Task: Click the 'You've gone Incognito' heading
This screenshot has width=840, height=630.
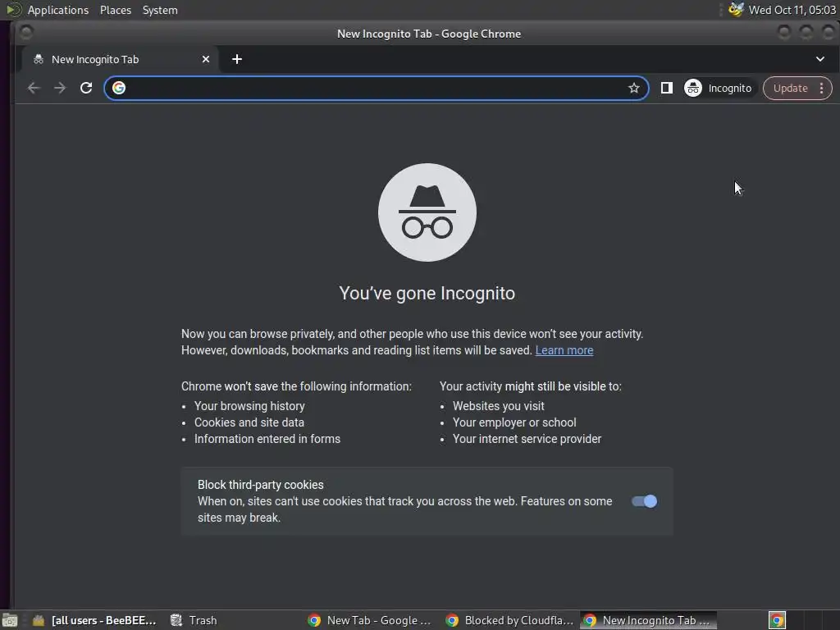Action: tap(427, 293)
